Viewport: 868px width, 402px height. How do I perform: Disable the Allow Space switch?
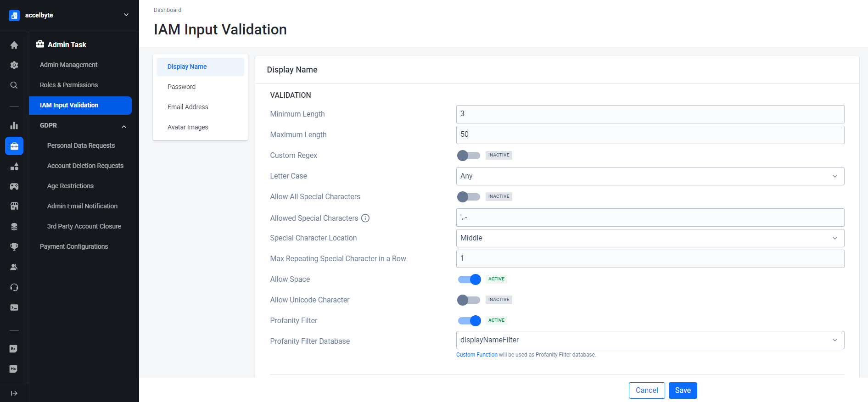coord(469,279)
